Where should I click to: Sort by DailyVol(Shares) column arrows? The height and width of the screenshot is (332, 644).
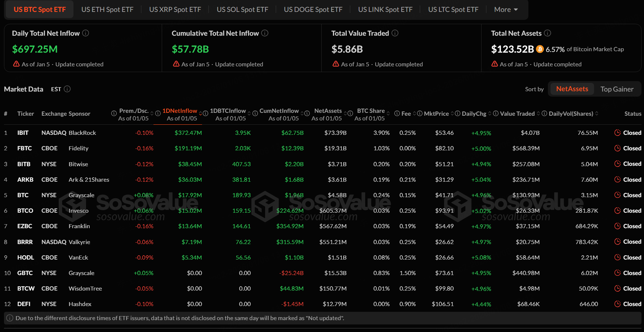[x=597, y=114]
